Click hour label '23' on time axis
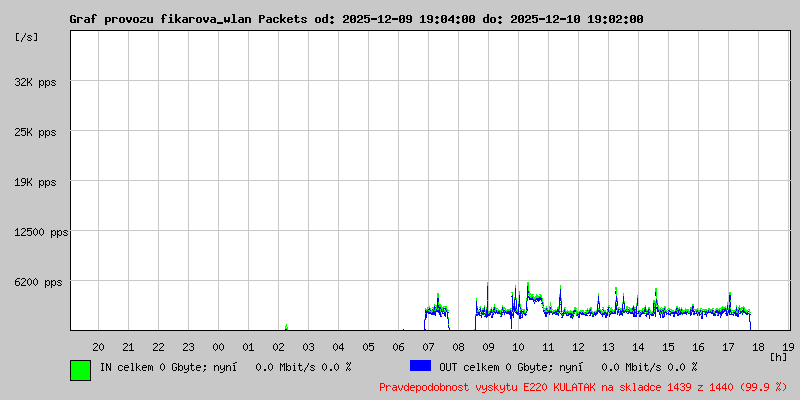 188,347
